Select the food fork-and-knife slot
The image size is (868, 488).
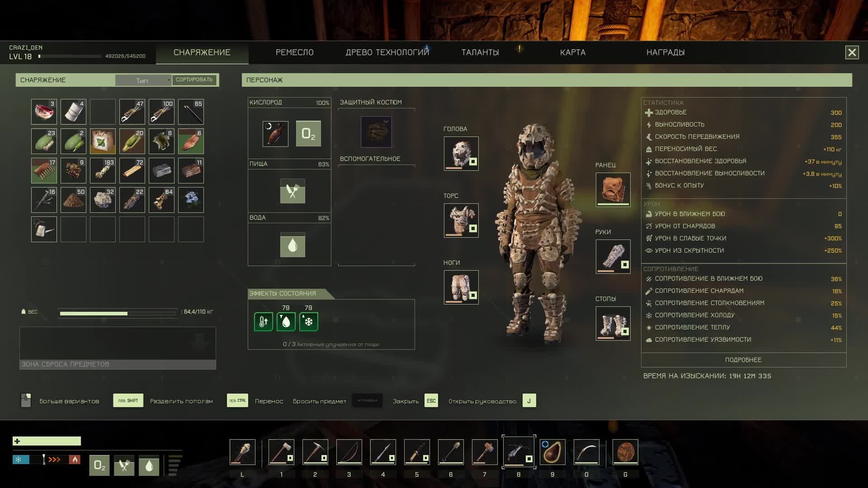(292, 191)
